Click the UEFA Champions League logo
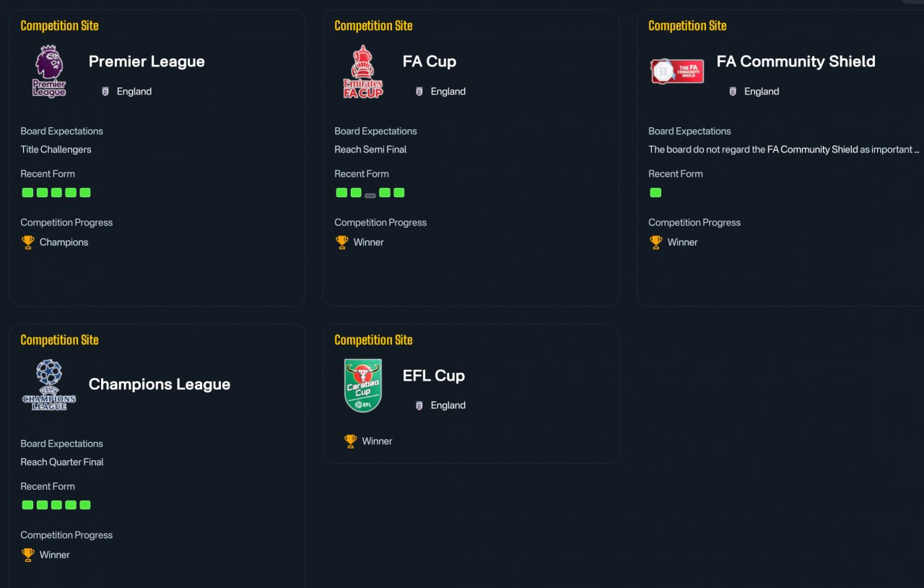 point(49,385)
